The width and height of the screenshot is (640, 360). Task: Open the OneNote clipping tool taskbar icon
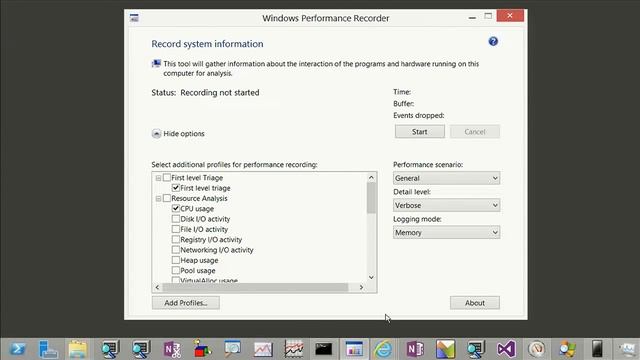pos(172,349)
